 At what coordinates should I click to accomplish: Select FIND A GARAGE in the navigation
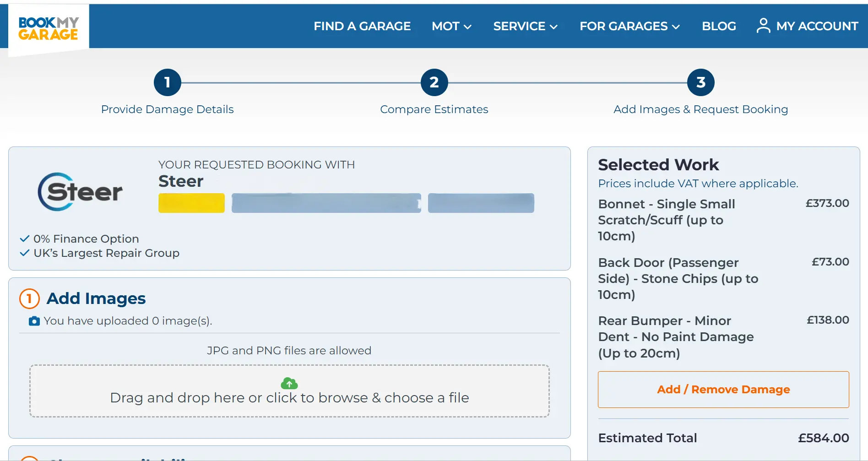[362, 26]
